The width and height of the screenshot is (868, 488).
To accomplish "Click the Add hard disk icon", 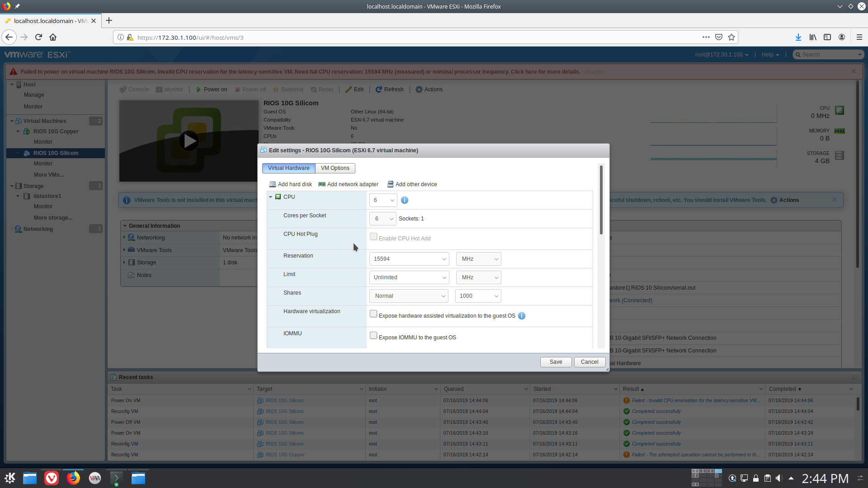I will click(x=272, y=184).
